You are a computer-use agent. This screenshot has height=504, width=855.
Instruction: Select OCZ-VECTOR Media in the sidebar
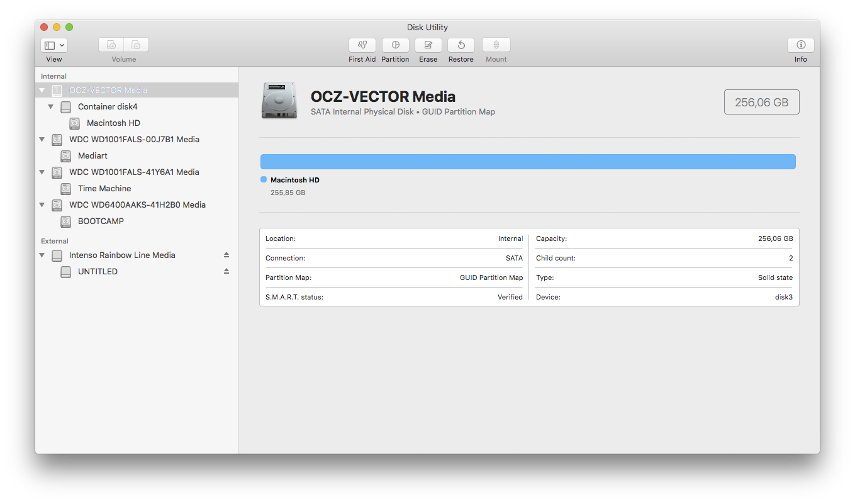(137, 90)
